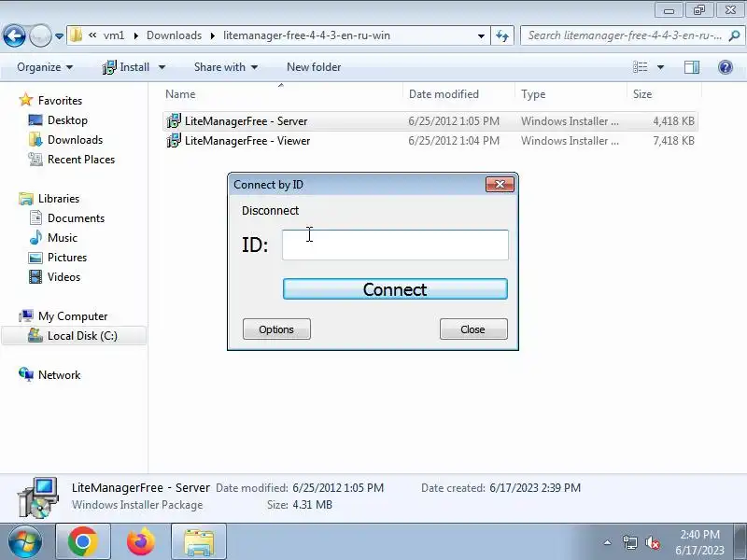
Task: Sort by Date modified column
Action: pyautogui.click(x=444, y=94)
